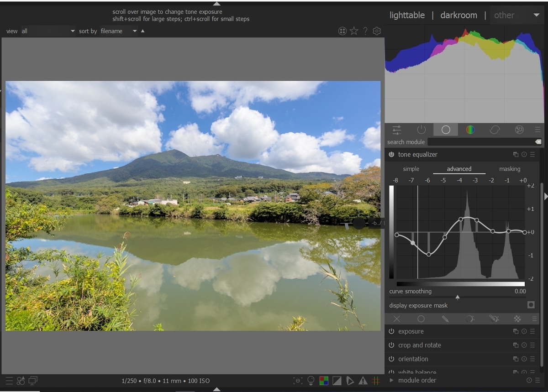The image size is (548, 392).
Task: Switch to the advanced tab
Action: click(x=459, y=169)
